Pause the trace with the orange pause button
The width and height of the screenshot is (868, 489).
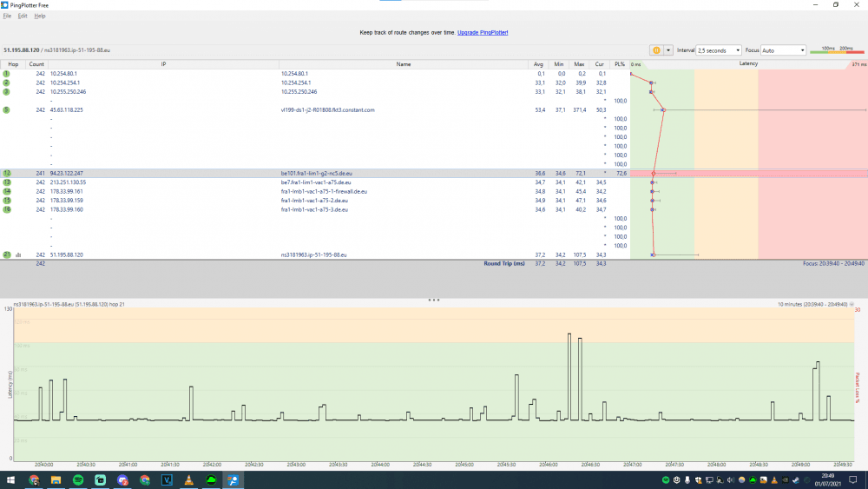coord(656,50)
